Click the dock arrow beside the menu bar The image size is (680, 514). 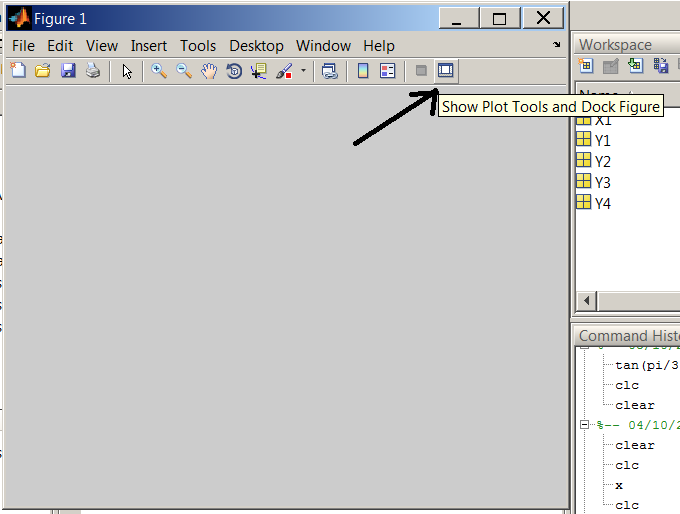point(557,45)
